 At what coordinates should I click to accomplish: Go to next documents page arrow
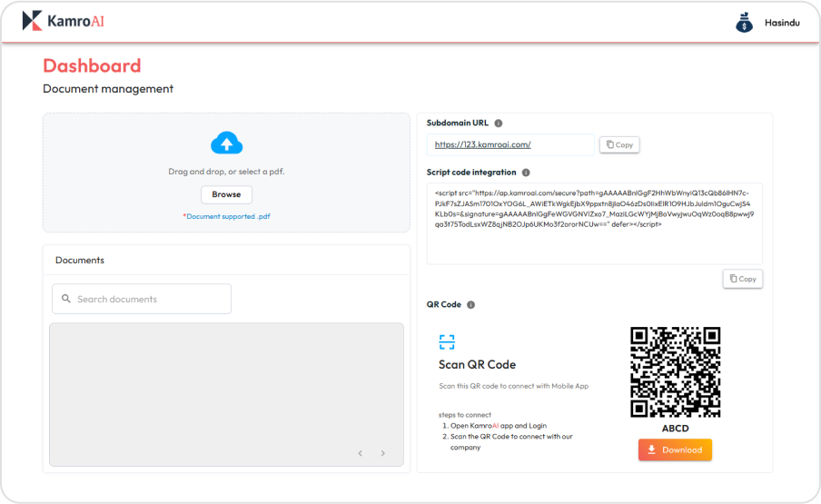tap(382, 453)
